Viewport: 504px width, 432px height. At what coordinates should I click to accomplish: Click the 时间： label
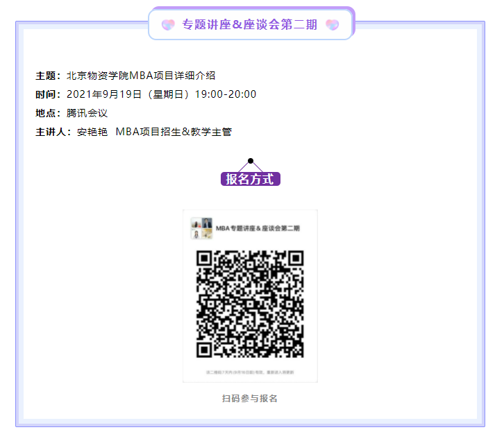pyautogui.click(x=48, y=94)
